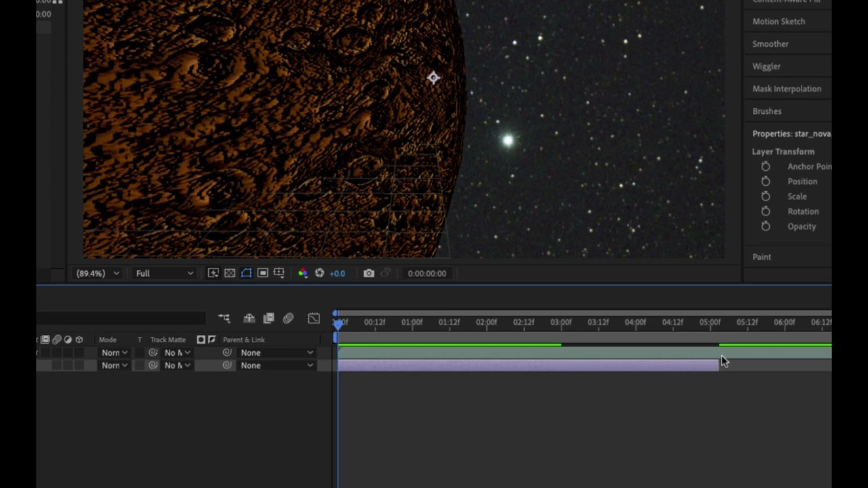Screen dimensions: 868x488
Task: Select the green top layer bar
Action: coord(585,352)
